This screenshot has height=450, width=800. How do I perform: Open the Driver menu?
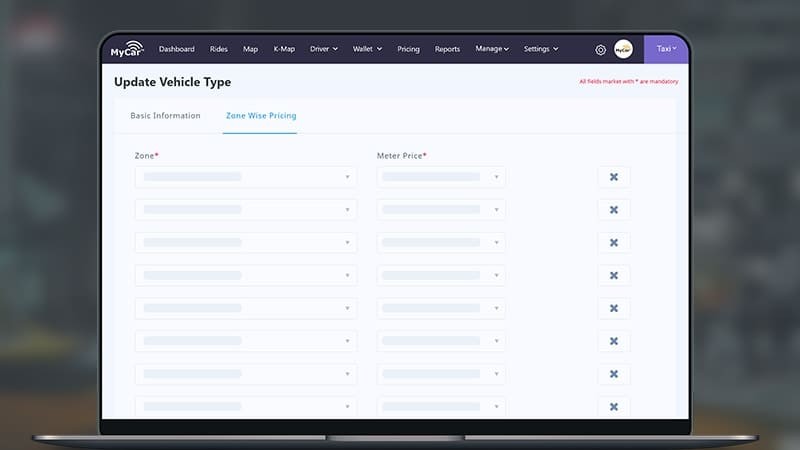pyautogui.click(x=324, y=49)
